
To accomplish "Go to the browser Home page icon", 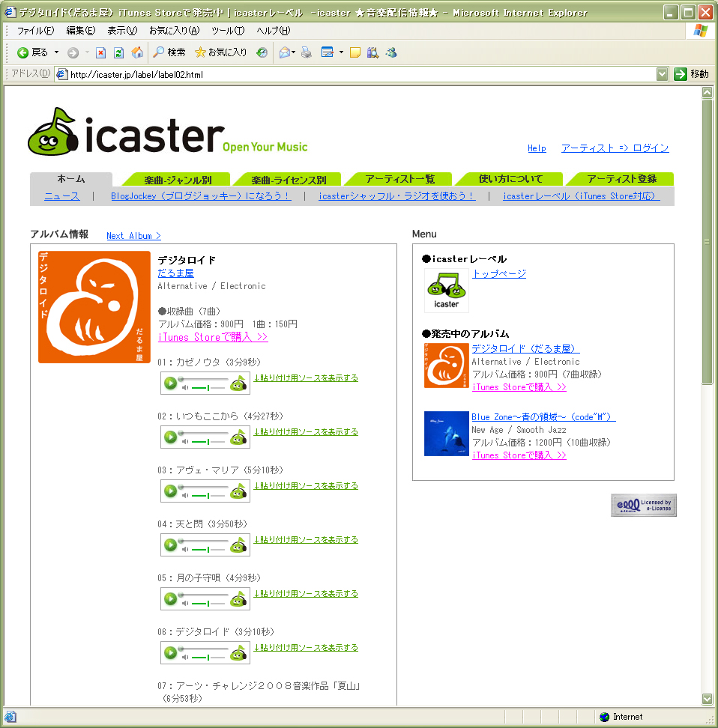I will pos(137,52).
